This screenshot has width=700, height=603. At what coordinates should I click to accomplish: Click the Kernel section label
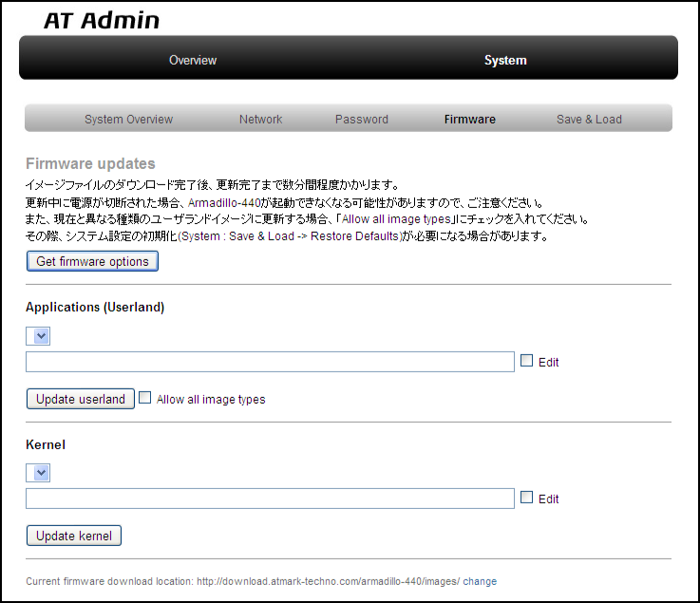(x=46, y=444)
